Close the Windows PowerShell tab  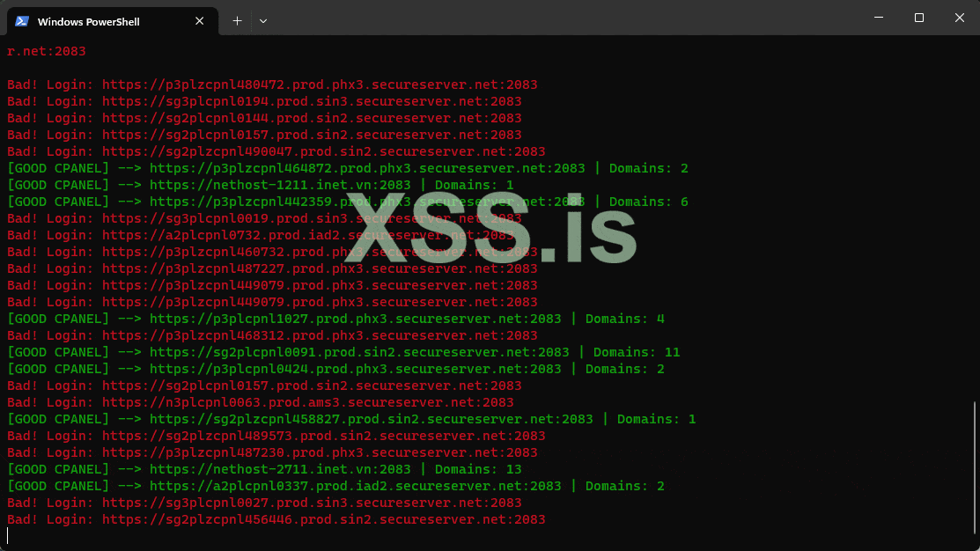(199, 21)
